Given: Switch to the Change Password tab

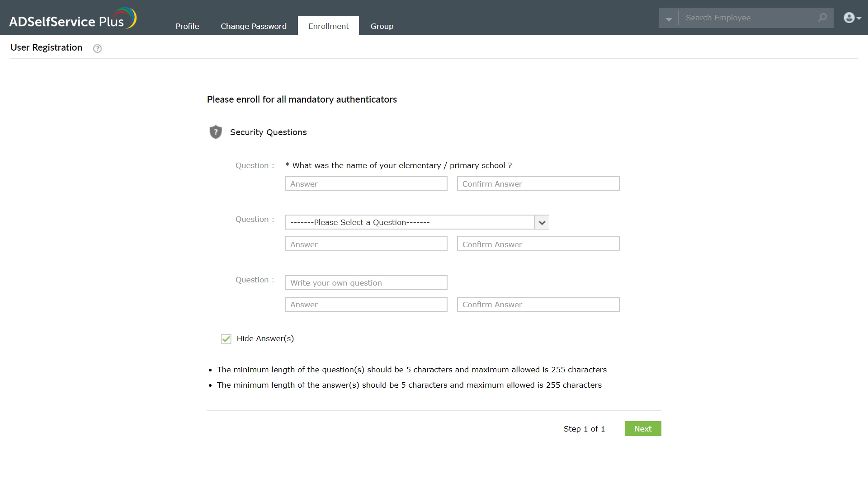Looking at the screenshot, I should 253,26.
